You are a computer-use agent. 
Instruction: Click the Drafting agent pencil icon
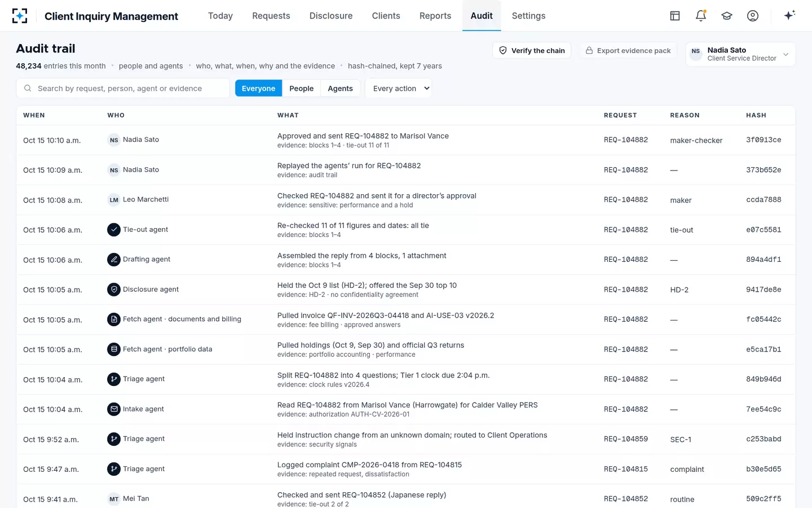tap(114, 260)
